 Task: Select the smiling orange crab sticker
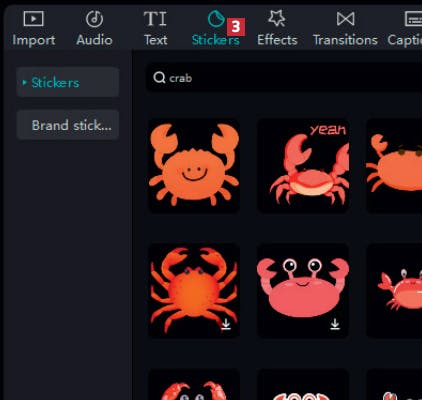click(194, 166)
